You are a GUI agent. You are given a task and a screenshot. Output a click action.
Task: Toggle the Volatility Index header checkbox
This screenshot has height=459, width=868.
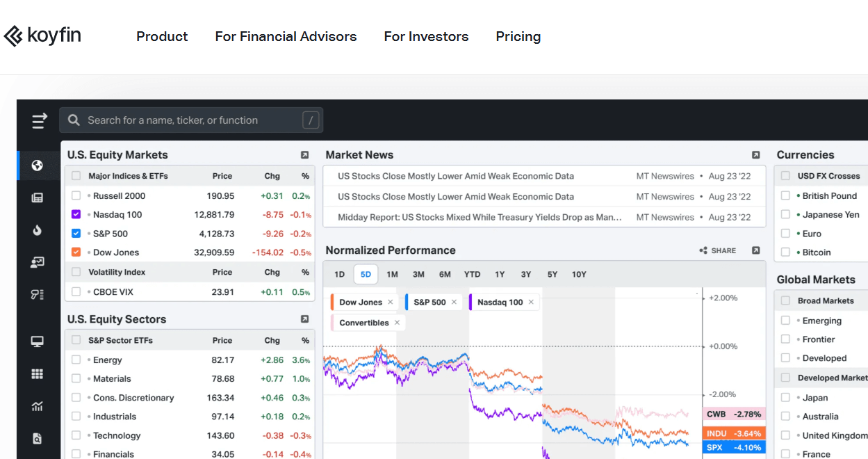tap(76, 273)
